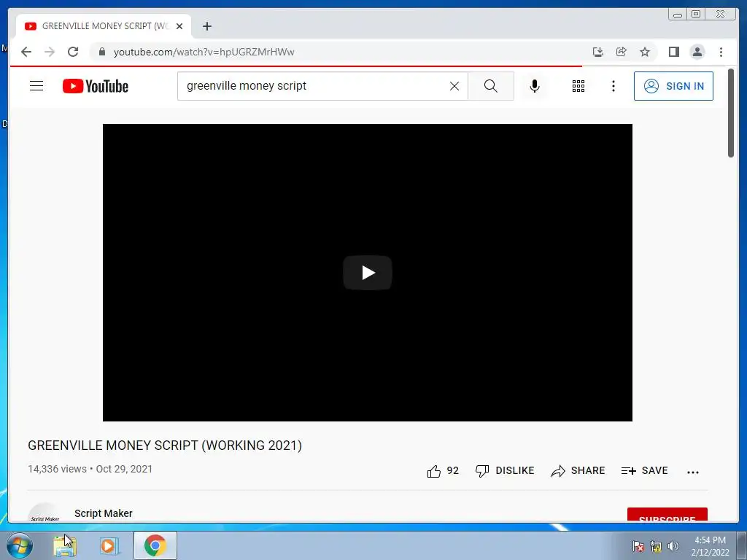
Task: Open Script Maker channel avatar
Action: point(44,512)
